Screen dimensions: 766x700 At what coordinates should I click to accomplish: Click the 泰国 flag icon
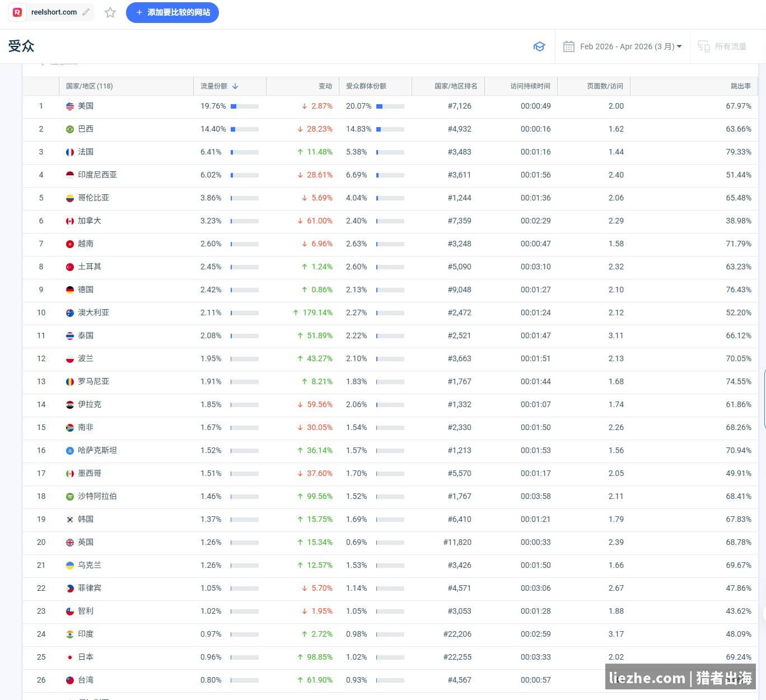coord(70,336)
